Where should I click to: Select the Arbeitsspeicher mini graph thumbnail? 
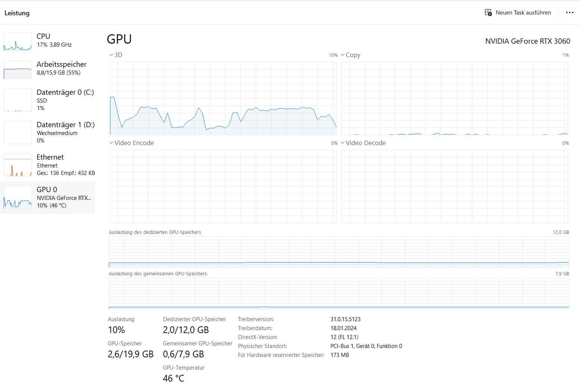tap(18, 70)
